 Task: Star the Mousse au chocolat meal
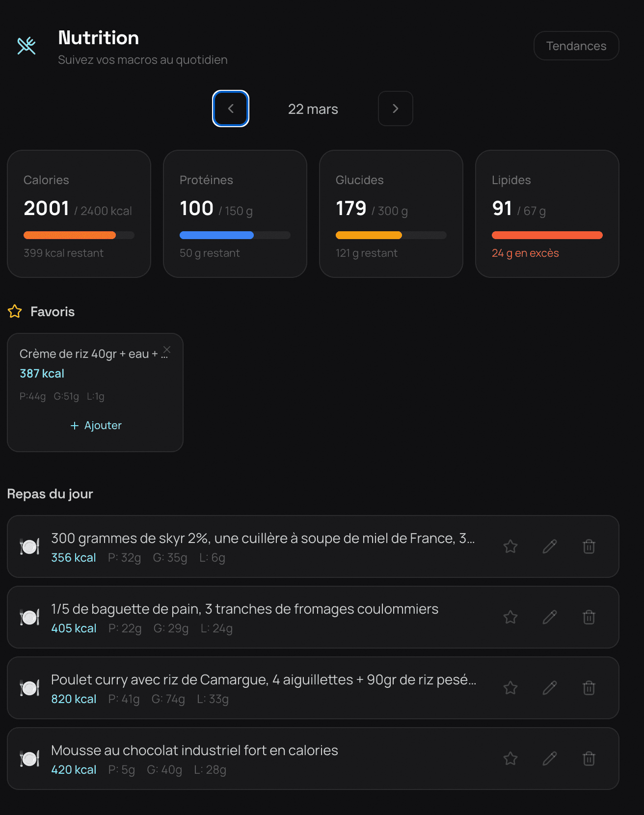tap(510, 759)
